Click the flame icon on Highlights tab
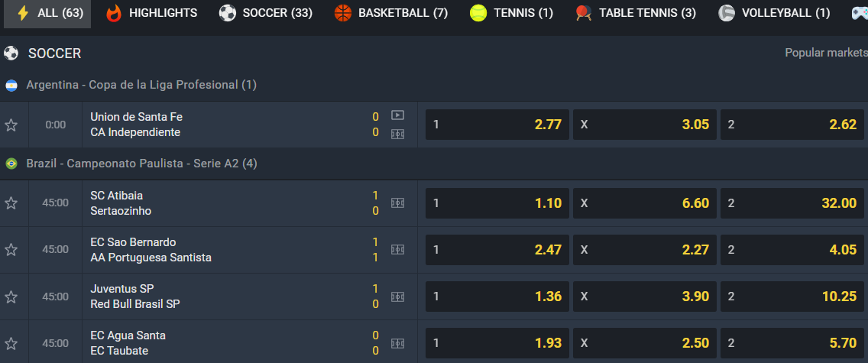 [x=114, y=13]
